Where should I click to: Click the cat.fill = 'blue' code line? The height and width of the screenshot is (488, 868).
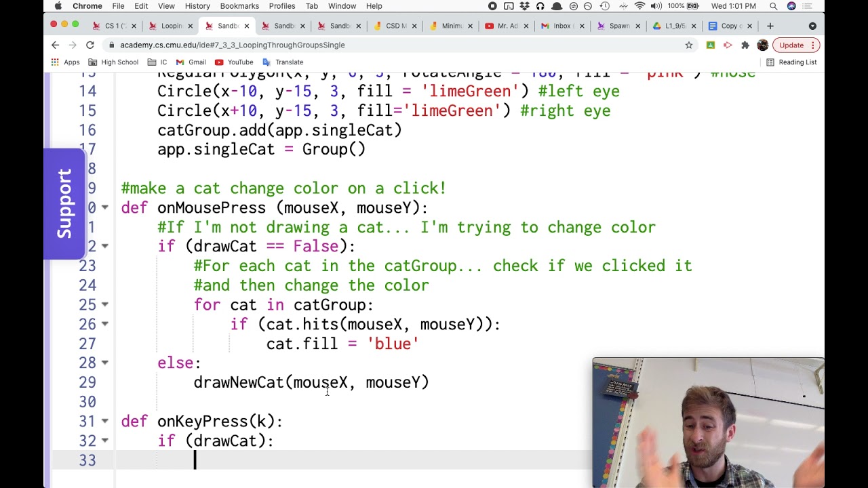coord(342,344)
